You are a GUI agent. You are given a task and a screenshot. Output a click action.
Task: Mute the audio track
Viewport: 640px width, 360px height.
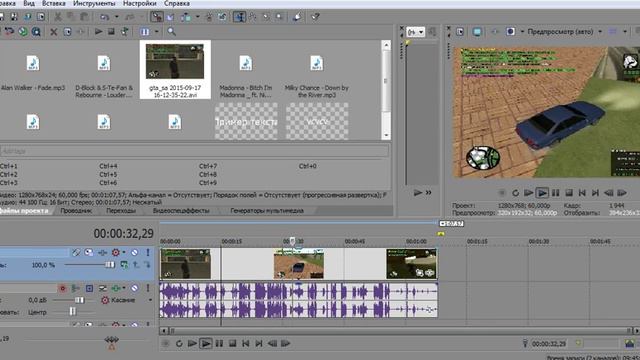tap(134, 289)
